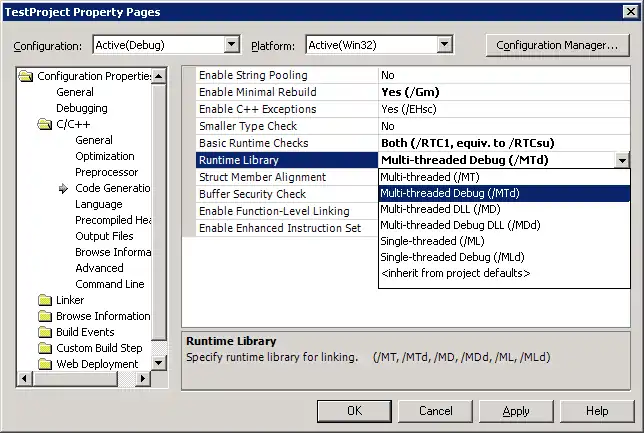
Task: Open the Platform dropdown
Action: click(x=445, y=45)
